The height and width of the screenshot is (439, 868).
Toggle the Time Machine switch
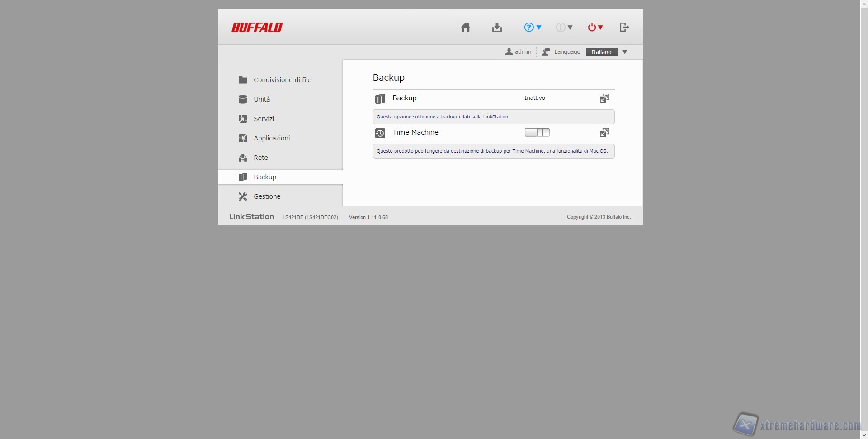[537, 132]
